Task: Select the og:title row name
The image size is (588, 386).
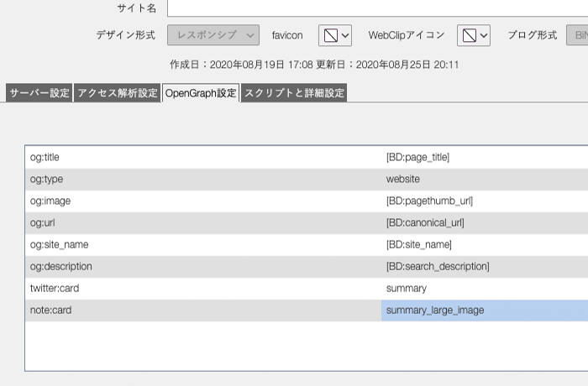Action: coord(45,158)
